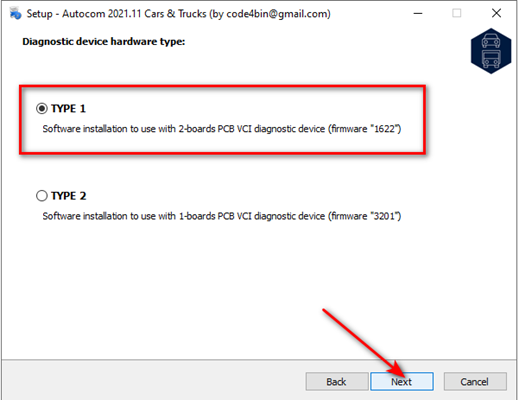Choose the TYPE 1 label text

(x=68, y=109)
